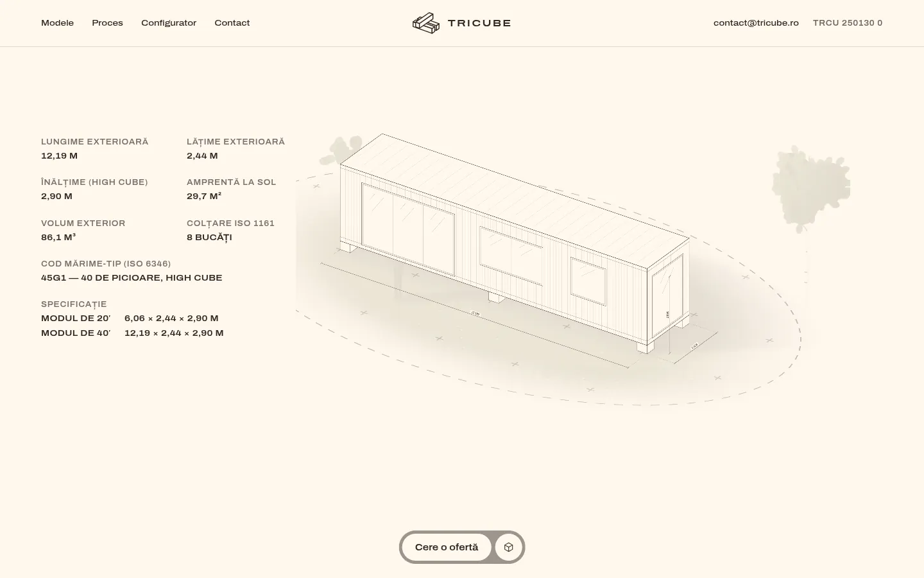Click the 8 BUCĂȚI value

tap(209, 238)
